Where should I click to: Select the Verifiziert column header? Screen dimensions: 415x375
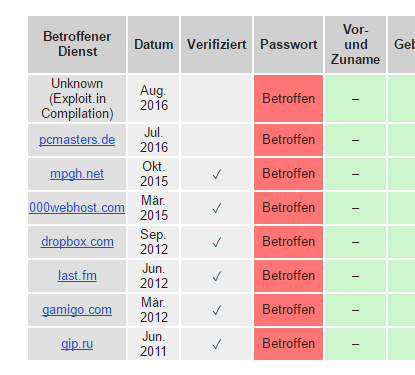(216, 44)
